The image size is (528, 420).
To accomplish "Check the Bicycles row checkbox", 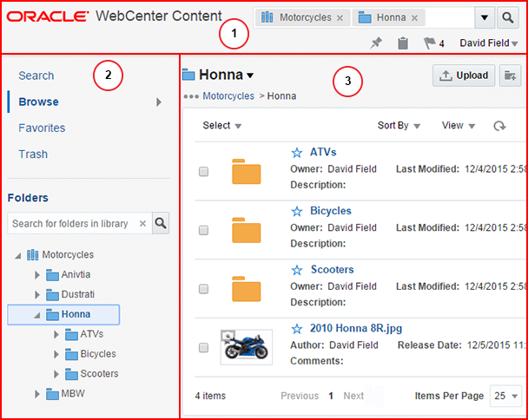I will [203, 230].
